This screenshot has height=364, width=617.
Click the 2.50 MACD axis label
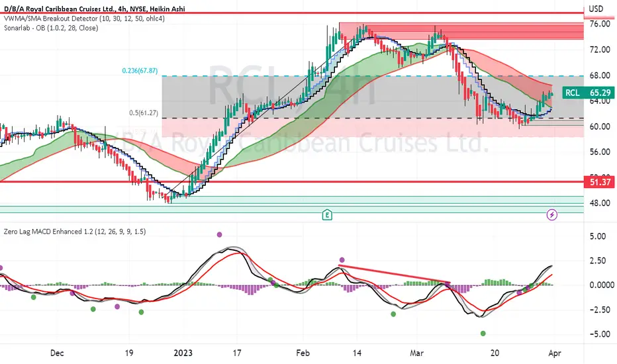598,261
